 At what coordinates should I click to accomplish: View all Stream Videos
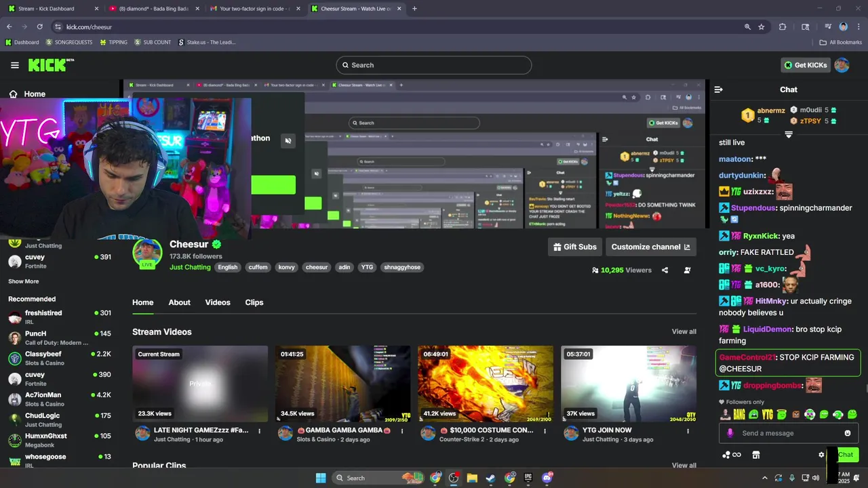click(x=684, y=331)
